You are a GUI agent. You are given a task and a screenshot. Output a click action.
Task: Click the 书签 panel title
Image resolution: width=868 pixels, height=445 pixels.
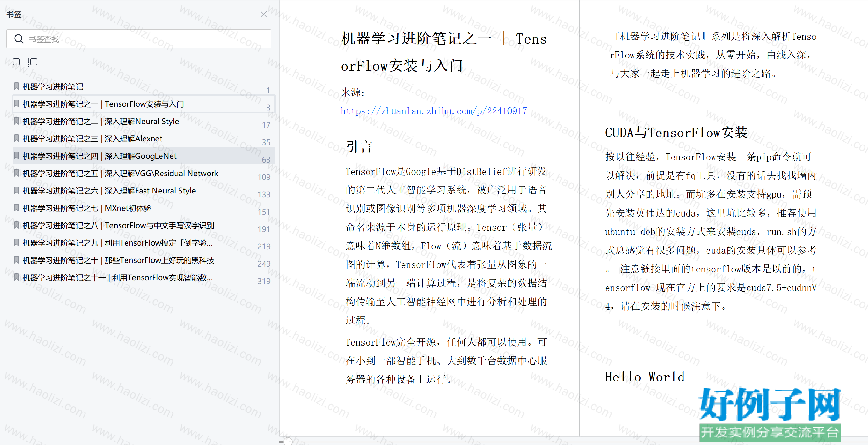(x=14, y=14)
